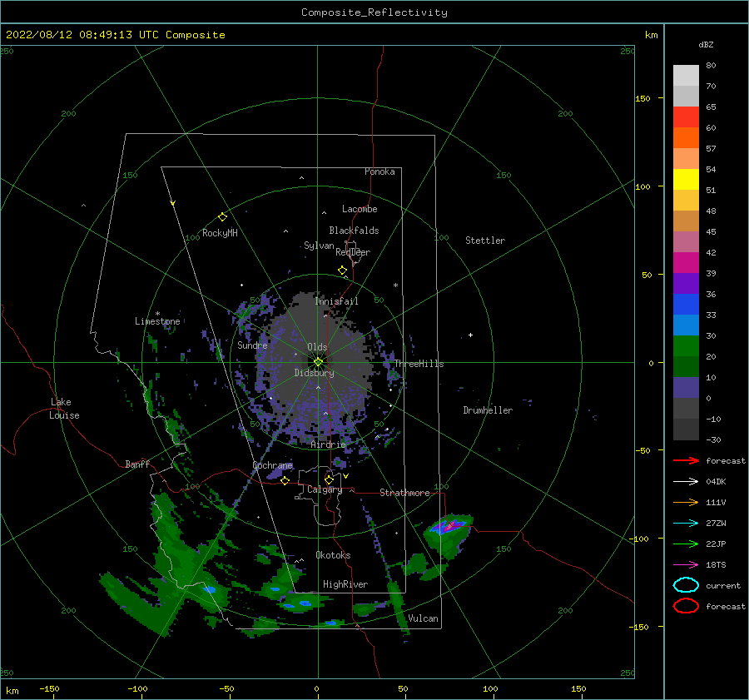Click the Blackfalds label
The height and width of the screenshot is (700, 749).
(354, 231)
